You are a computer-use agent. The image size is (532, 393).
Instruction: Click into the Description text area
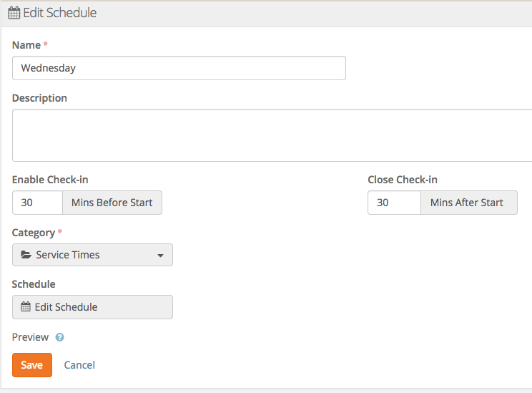[x=272, y=135]
